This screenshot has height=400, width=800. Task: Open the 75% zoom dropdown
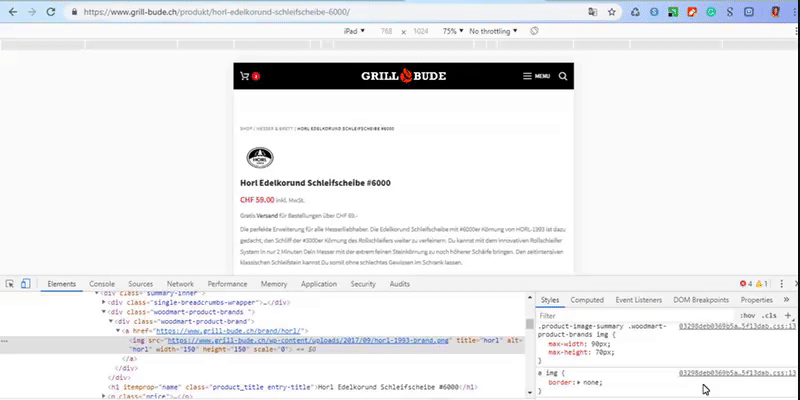pos(453,31)
